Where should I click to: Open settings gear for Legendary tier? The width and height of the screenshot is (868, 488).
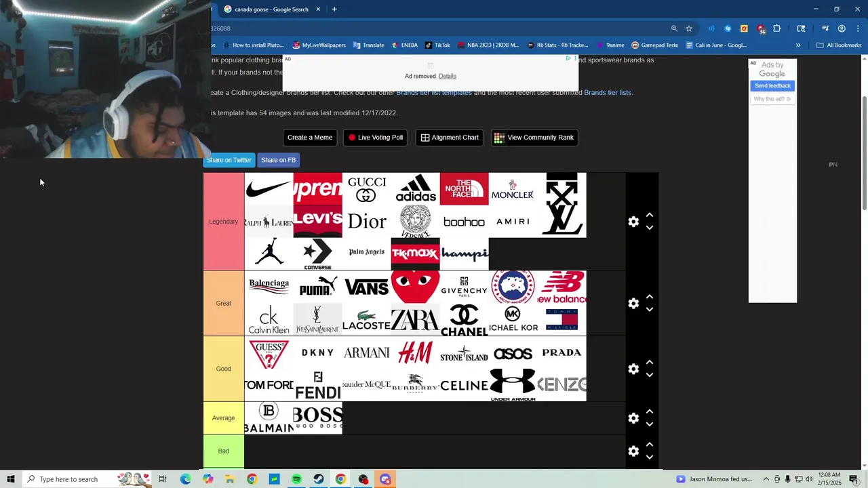coord(633,222)
